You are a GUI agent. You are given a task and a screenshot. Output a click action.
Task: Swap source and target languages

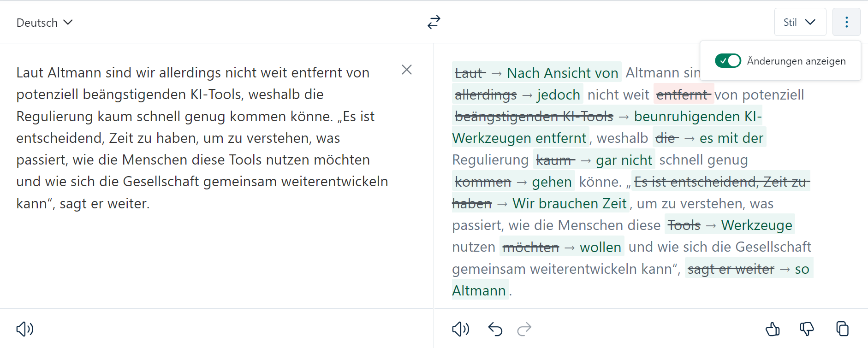click(x=434, y=22)
